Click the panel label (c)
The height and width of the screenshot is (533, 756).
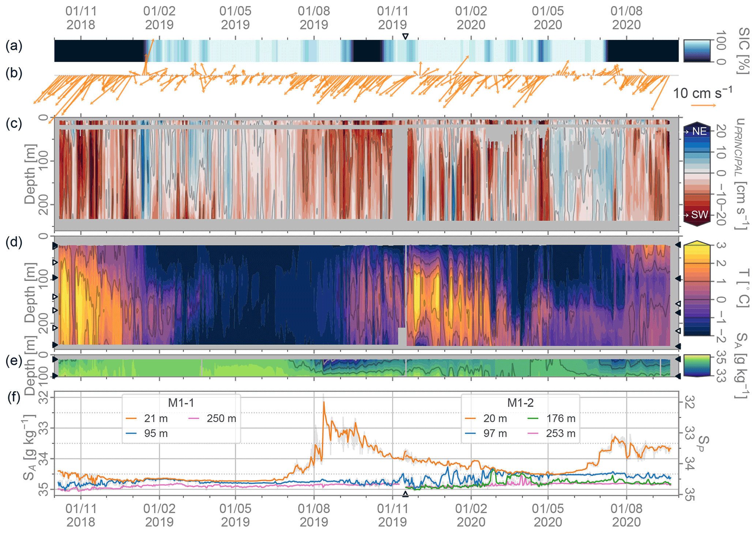[14, 124]
